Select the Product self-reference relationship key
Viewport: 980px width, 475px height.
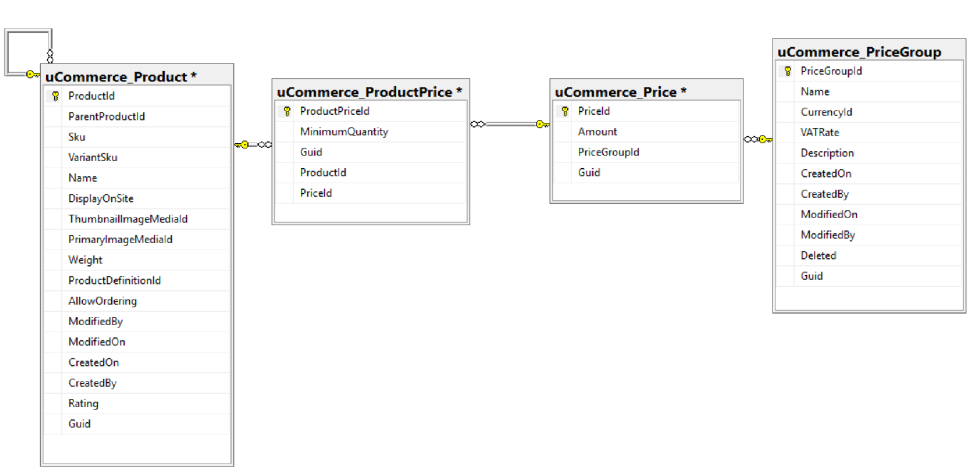(33, 74)
